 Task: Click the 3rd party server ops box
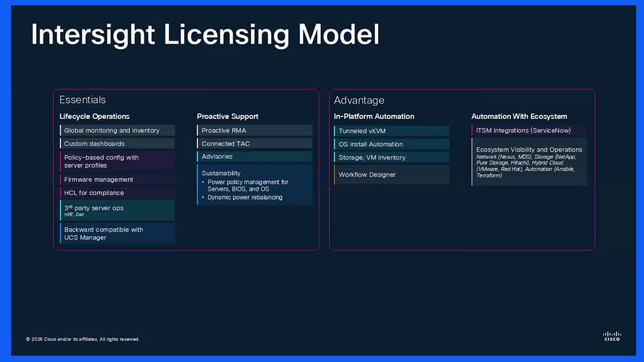coord(117,210)
